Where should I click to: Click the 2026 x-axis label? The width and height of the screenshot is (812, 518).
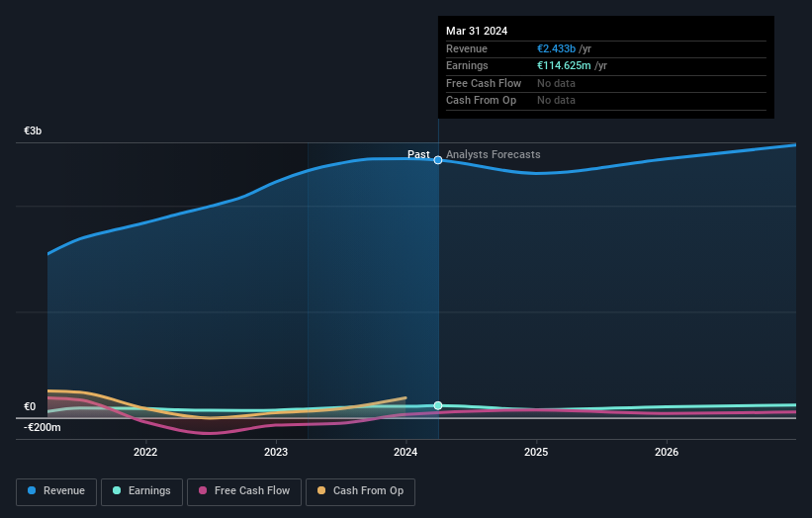(x=667, y=452)
